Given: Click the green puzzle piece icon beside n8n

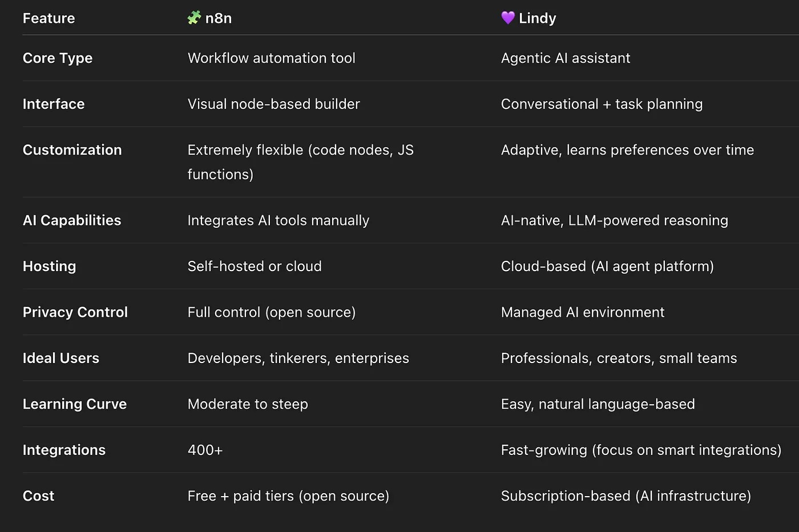Looking at the screenshot, I should pyautogui.click(x=194, y=18).
